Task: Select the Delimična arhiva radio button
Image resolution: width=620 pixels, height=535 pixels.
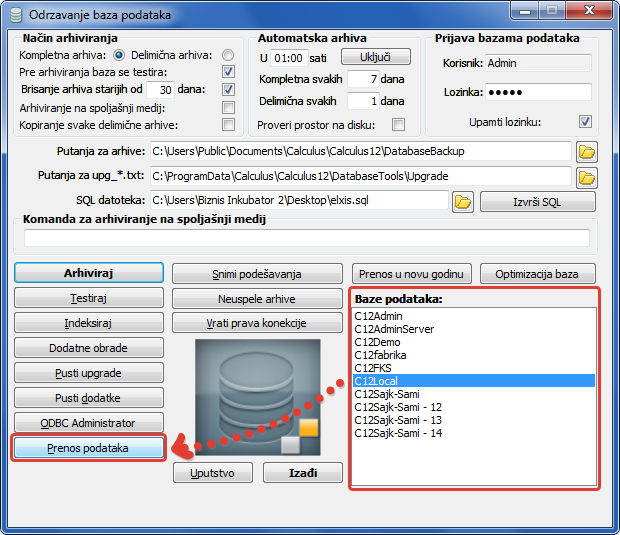Action: [x=228, y=55]
